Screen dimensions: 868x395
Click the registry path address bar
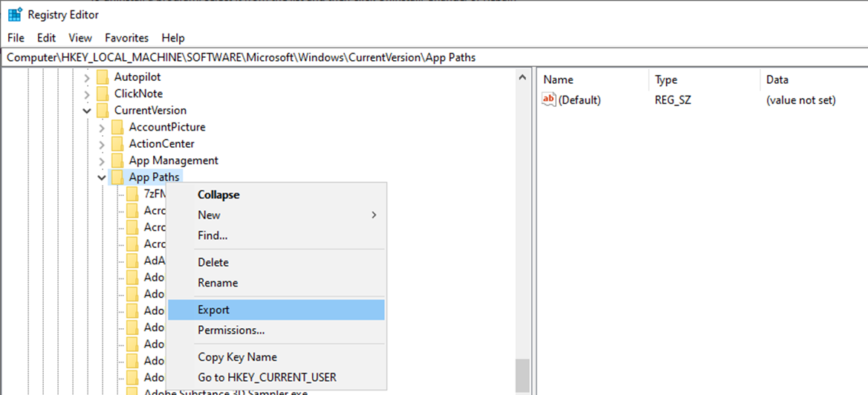[x=434, y=57]
